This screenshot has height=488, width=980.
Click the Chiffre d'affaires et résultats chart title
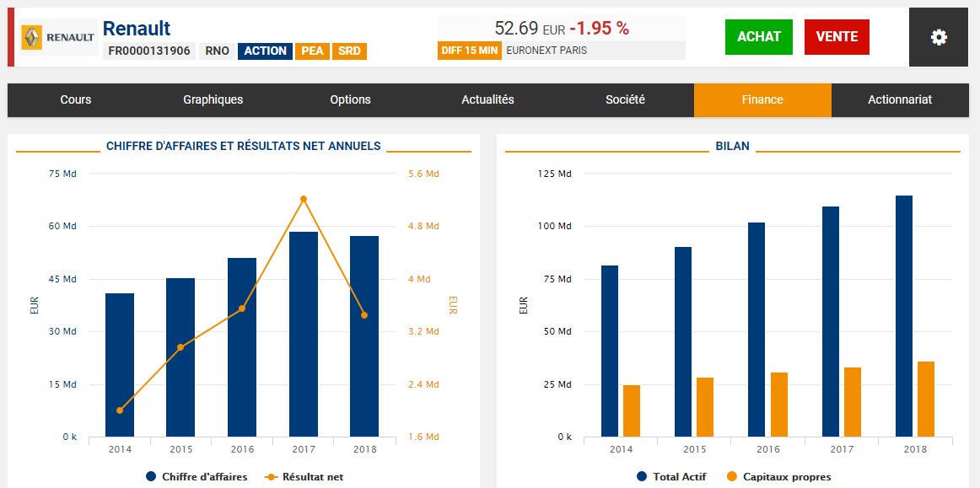click(x=243, y=146)
